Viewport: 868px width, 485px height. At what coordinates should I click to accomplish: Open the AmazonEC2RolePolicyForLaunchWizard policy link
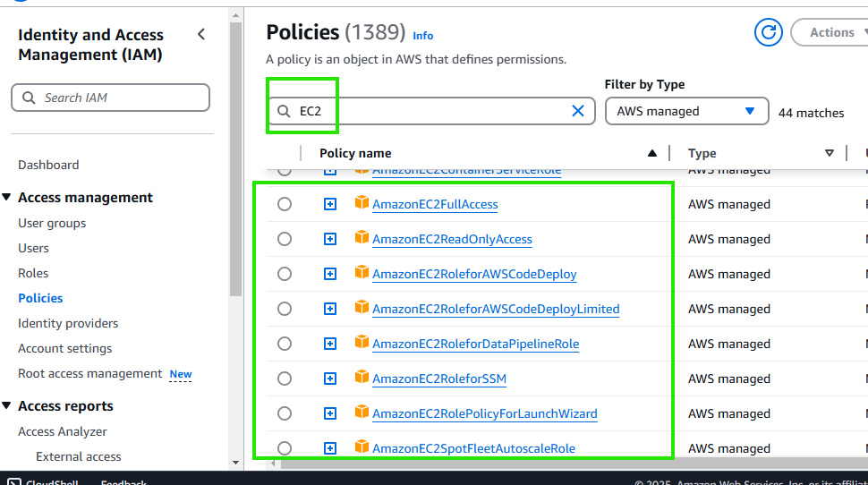[485, 413]
